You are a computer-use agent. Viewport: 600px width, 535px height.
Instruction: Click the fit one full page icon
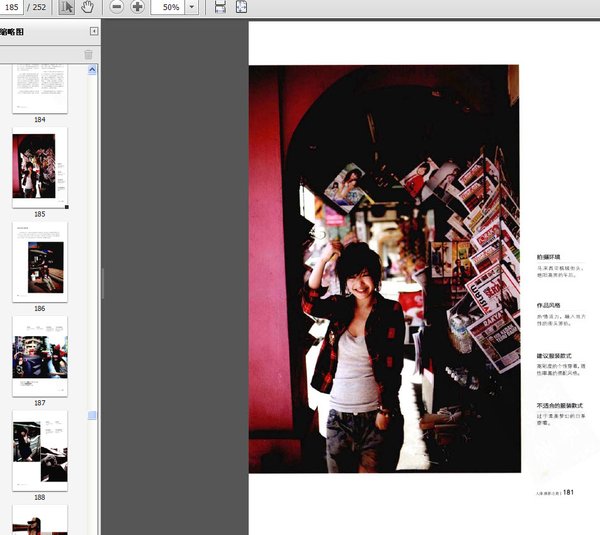click(x=241, y=7)
